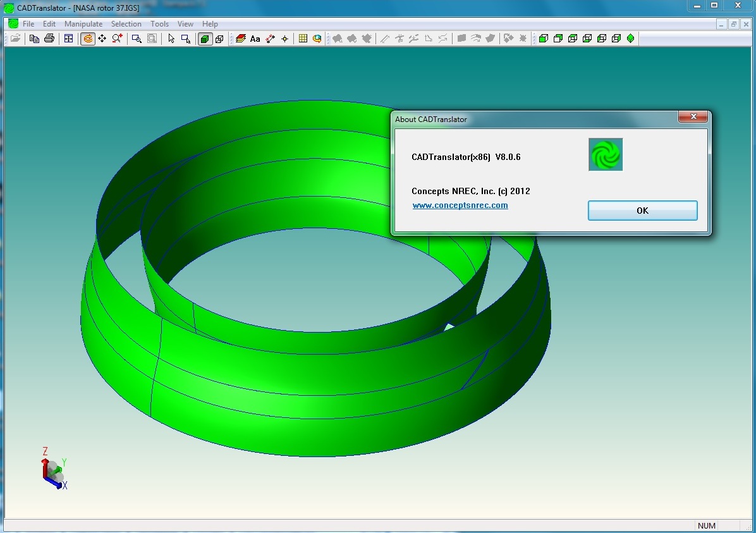The height and width of the screenshot is (533, 756).
Task: Click the globe rotate icon after grid
Action: click(x=317, y=39)
